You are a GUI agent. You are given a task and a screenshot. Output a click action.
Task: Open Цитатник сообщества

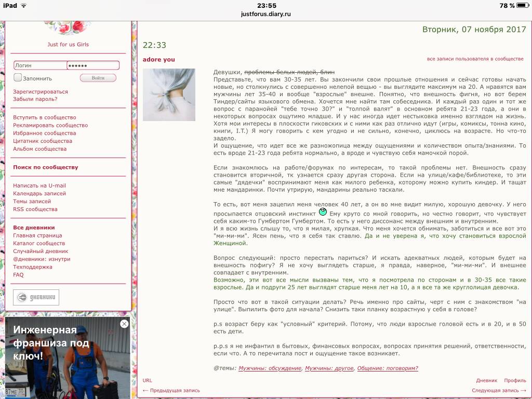[43, 141]
